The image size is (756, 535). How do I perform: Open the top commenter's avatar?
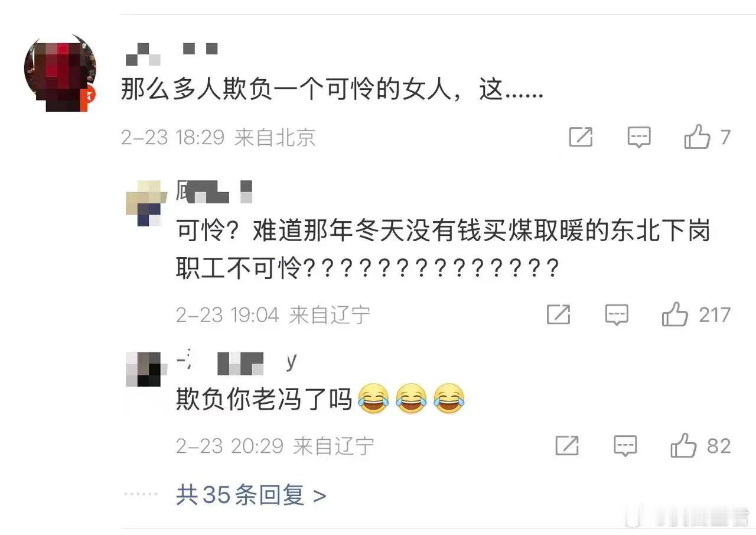[x=60, y=73]
